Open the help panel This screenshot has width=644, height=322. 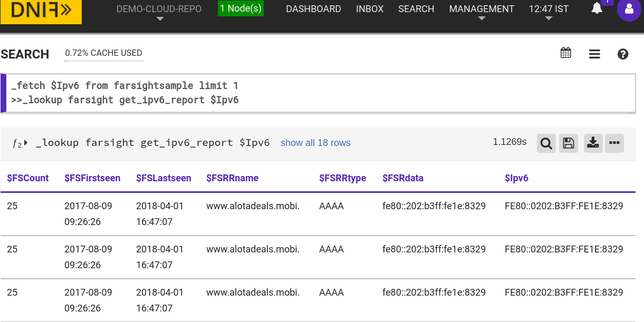pos(623,54)
